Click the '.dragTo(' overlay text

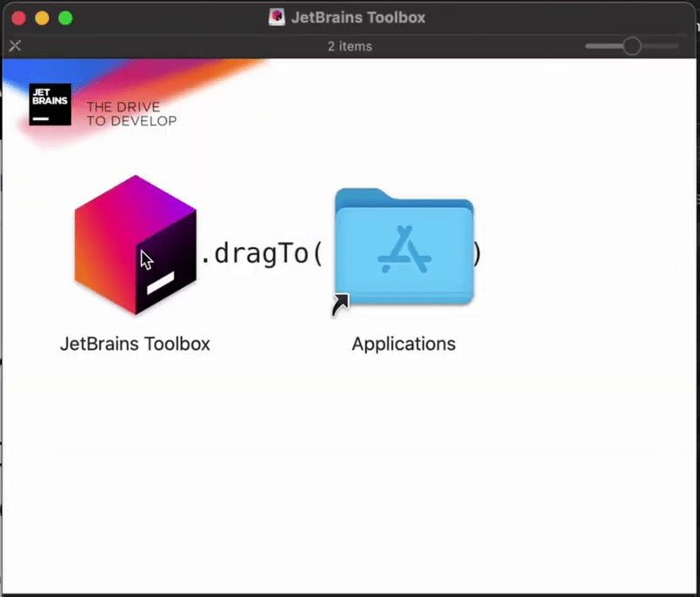(x=259, y=252)
